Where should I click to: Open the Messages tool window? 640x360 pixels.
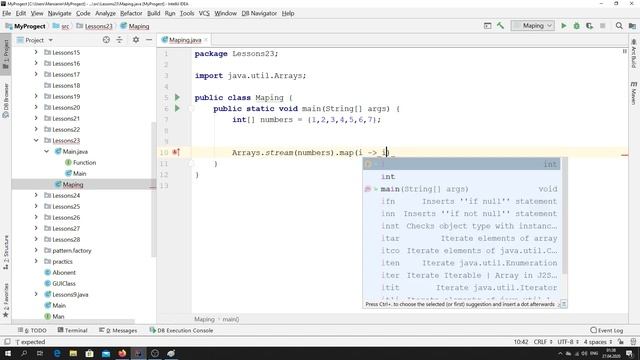pyautogui.click(x=118, y=330)
